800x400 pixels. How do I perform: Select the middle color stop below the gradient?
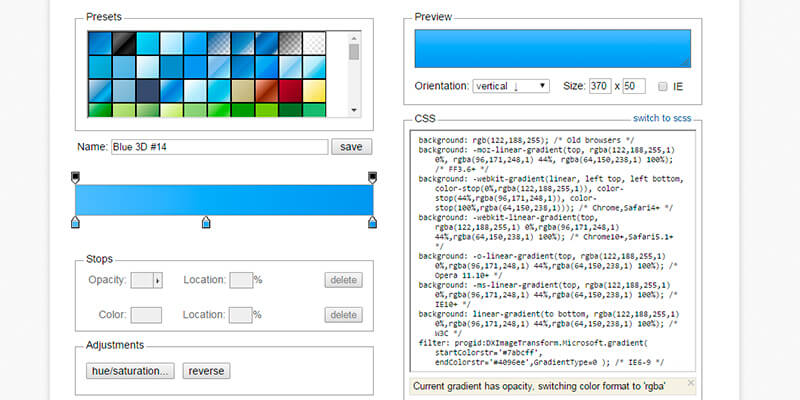(206, 222)
